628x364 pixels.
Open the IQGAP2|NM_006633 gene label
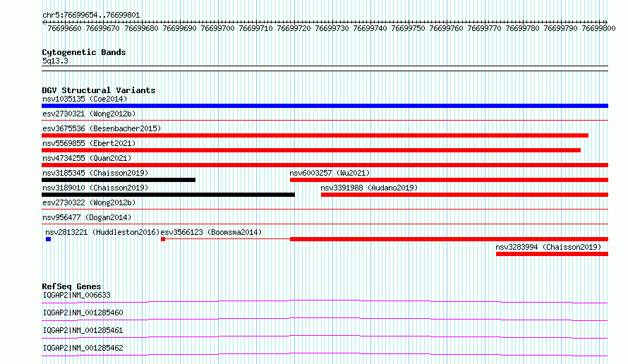coord(76,295)
